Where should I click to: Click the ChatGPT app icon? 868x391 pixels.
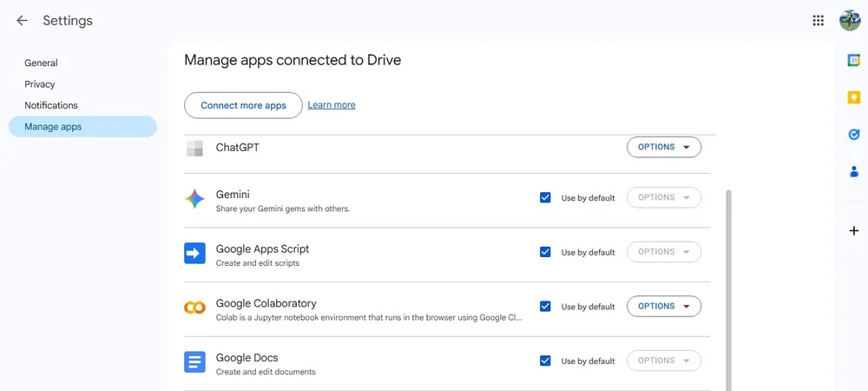coord(194,148)
